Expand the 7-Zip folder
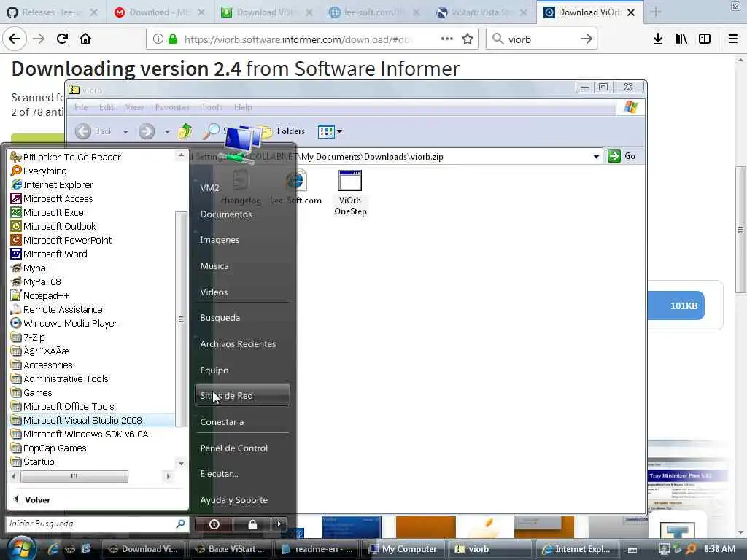This screenshot has width=747, height=560. [x=28, y=337]
